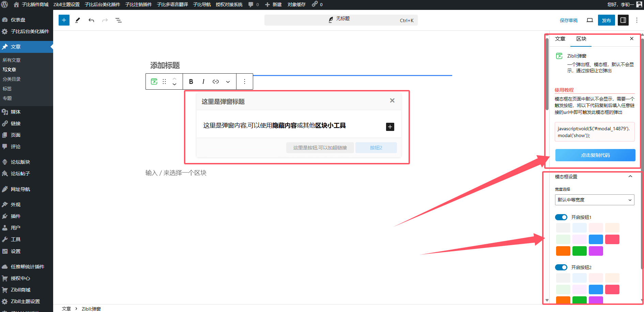Viewport: 644px width, 312px height.
Task: Click the undo arrow in the editor toolbar
Action: point(91,20)
